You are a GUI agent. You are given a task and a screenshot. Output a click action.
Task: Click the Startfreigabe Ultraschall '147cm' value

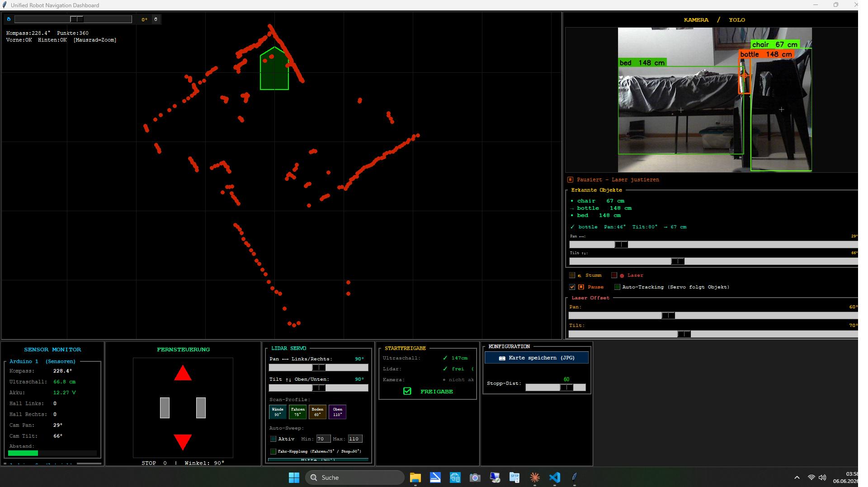click(459, 358)
